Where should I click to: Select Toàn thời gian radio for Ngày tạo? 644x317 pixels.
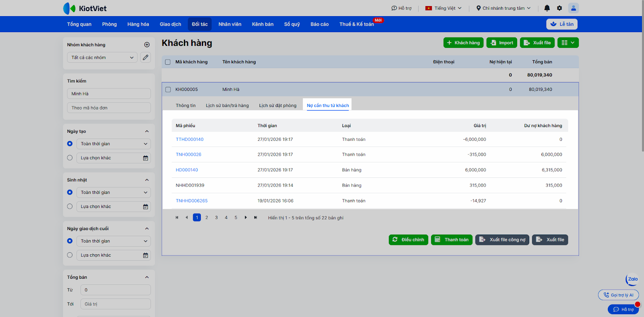tap(70, 144)
